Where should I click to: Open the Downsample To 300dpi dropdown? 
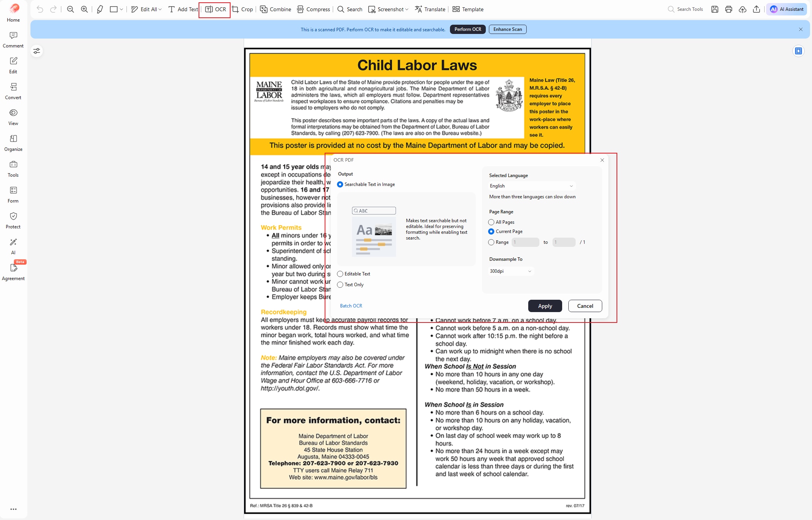(511, 271)
